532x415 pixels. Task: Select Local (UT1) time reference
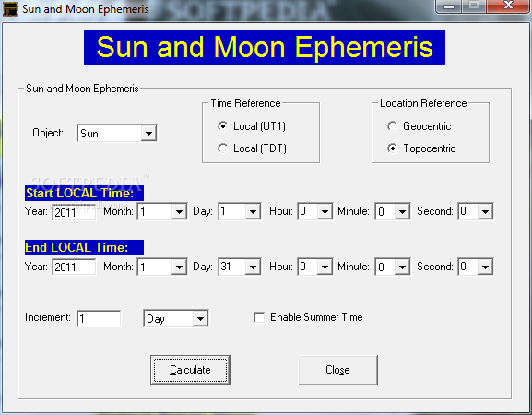252,126
